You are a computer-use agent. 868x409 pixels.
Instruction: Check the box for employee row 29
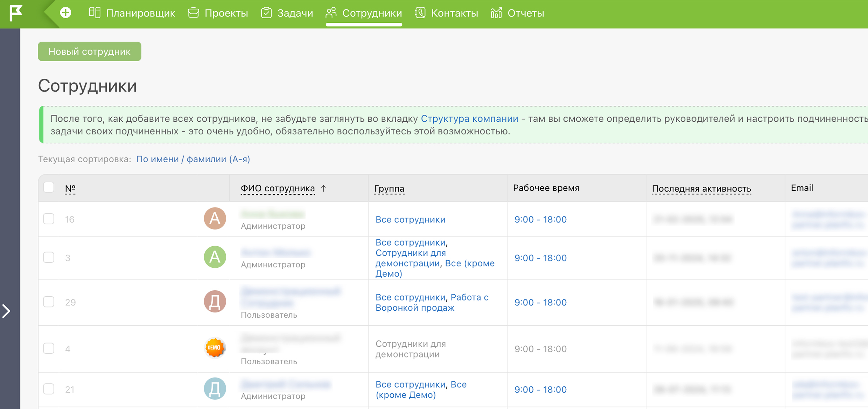49,302
